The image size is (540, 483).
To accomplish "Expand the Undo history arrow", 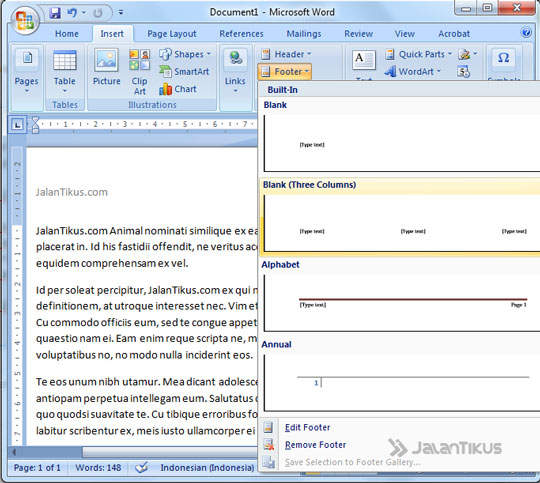I will point(84,13).
